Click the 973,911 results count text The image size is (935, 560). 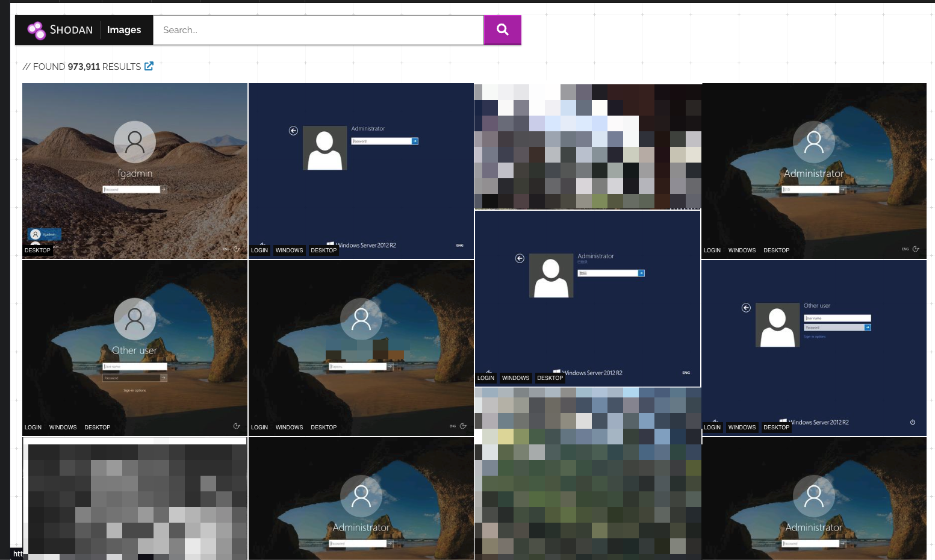84,67
